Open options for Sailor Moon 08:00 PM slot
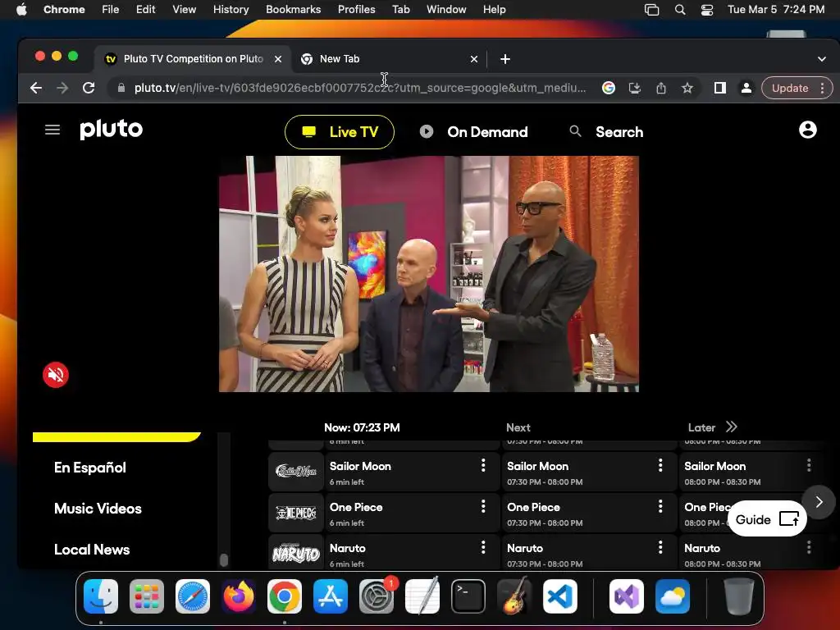840x630 pixels. point(808,465)
